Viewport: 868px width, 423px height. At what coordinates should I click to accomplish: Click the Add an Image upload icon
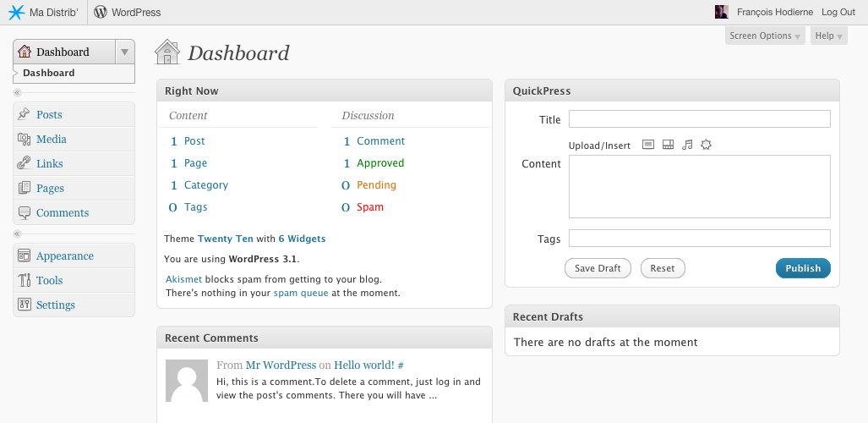point(648,145)
